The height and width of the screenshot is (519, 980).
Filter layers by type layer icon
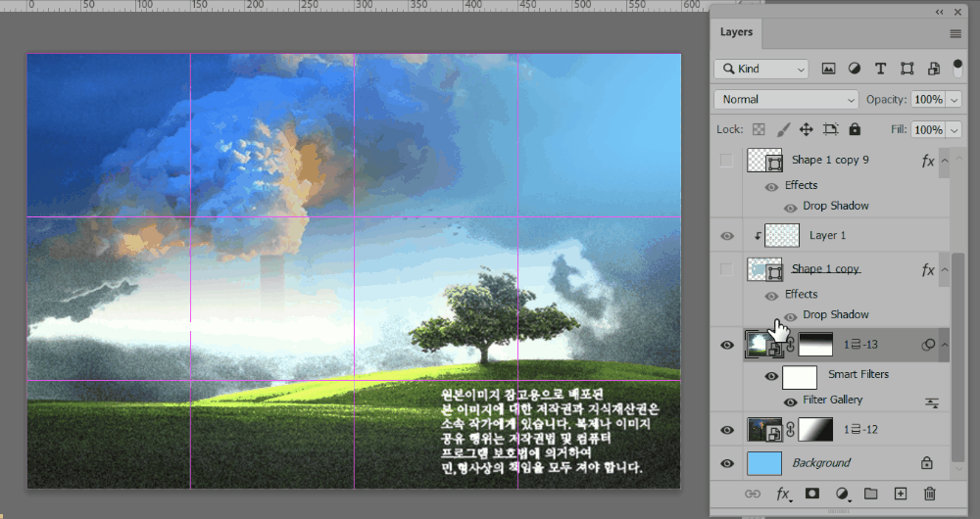[x=880, y=69]
